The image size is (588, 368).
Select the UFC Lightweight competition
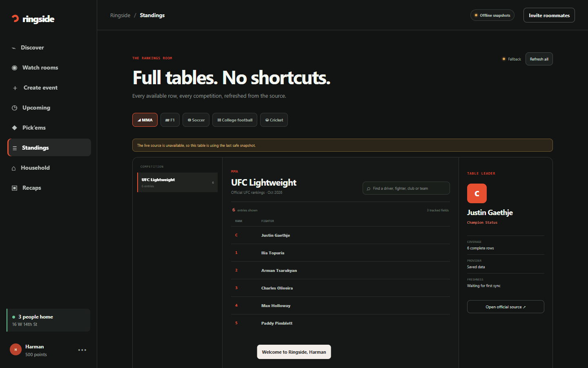click(x=177, y=182)
